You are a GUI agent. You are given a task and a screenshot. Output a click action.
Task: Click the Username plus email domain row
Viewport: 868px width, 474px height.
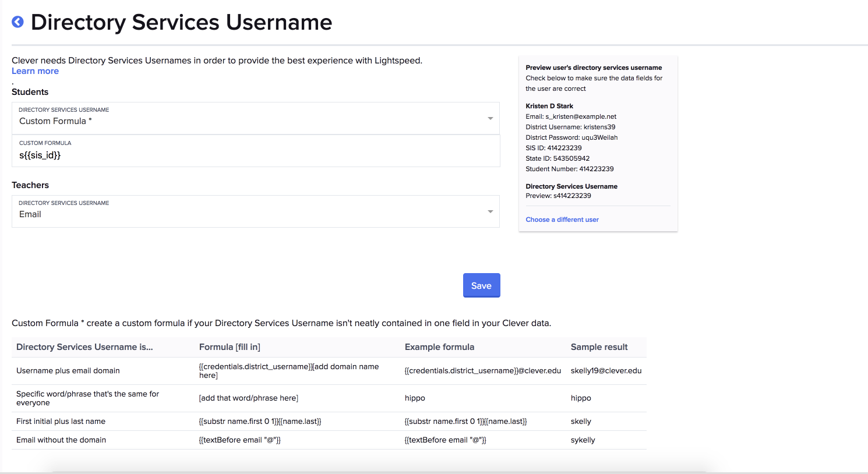329,371
